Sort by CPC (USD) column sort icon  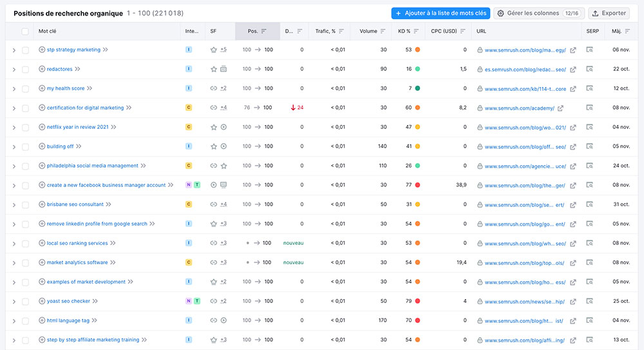click(x=463, y=31)
